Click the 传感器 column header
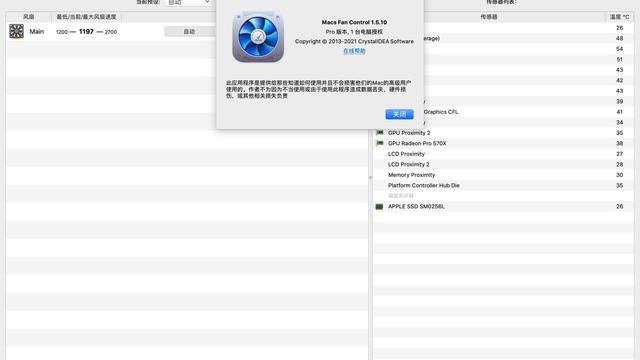640x360 pixels. click(x=489, y=17)
